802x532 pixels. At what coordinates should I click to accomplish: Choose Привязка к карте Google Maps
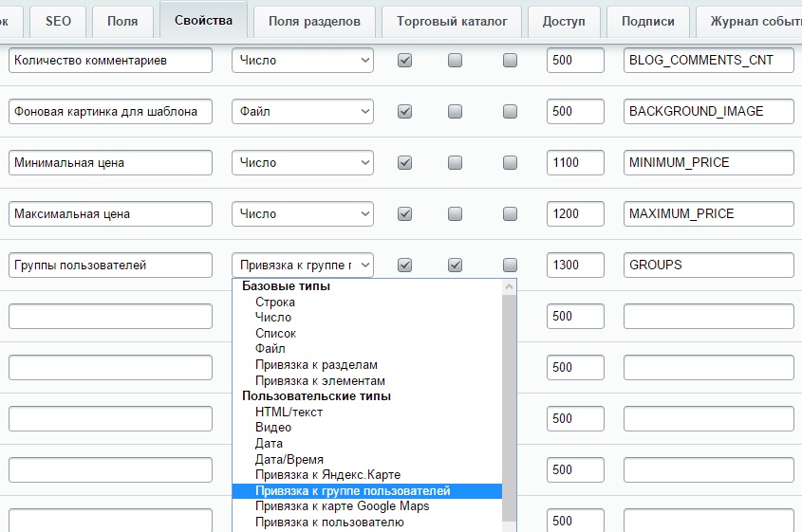click(342, 505)
